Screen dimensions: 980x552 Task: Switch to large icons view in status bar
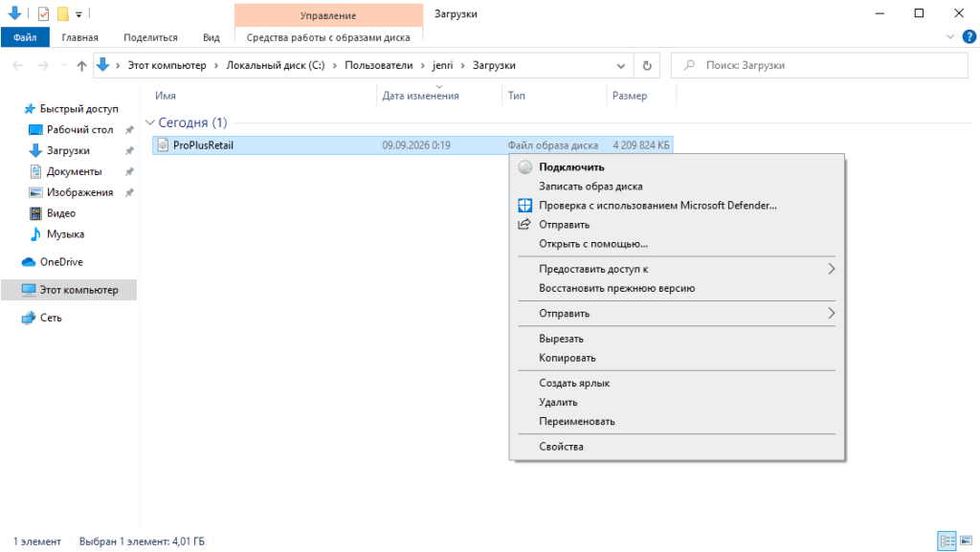[x=967, y=541]
